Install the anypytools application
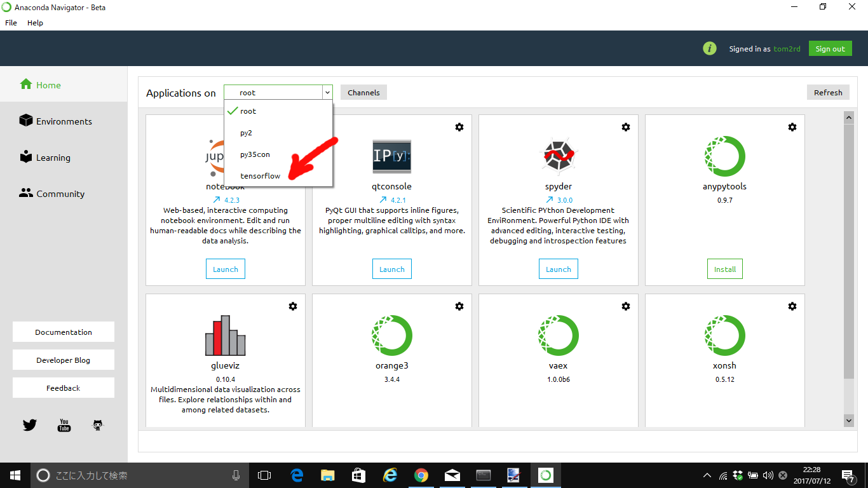This screenshot has height=488, width=868. click(x=725, y=269)
